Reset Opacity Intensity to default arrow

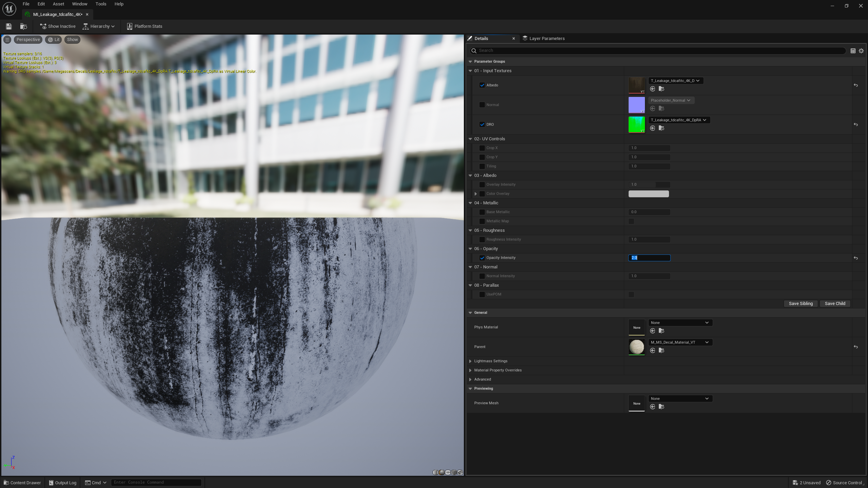[855, 258]
